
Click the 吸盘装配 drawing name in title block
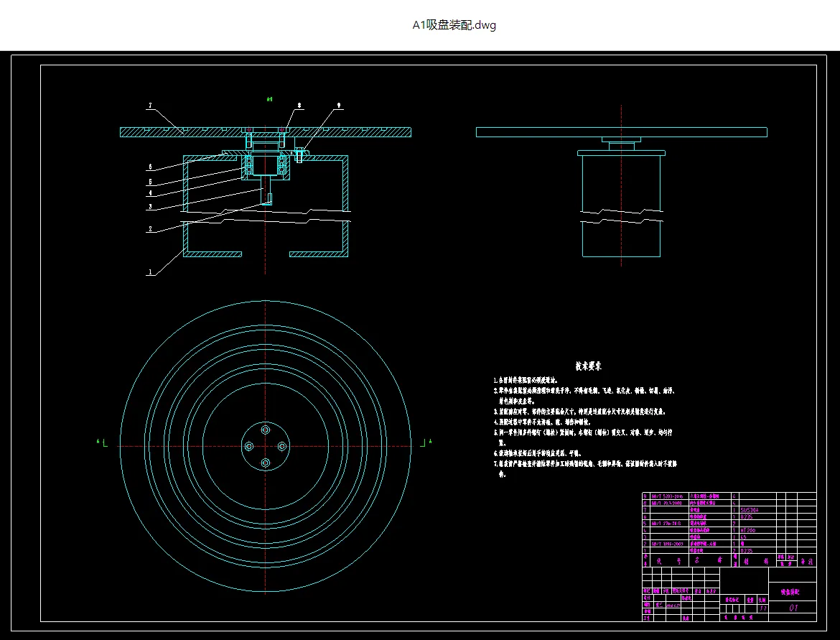click(790, 592)
